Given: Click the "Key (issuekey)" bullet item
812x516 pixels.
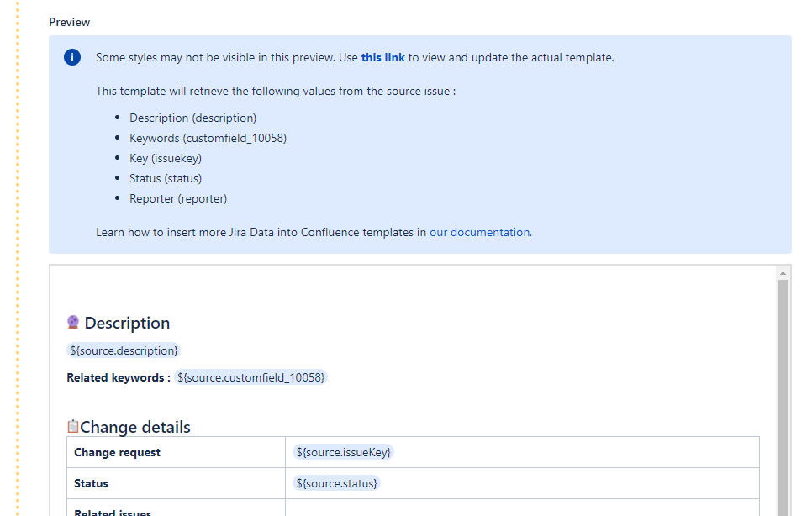Looking at the screenshot, I should (165, 158).
